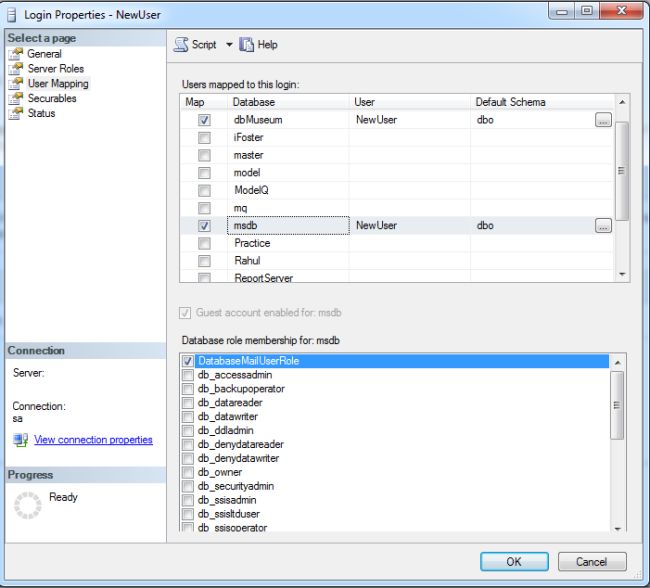The image size is (650, 588).
Task: Click users list scroll up arrow
Action: tap(622, 102)
